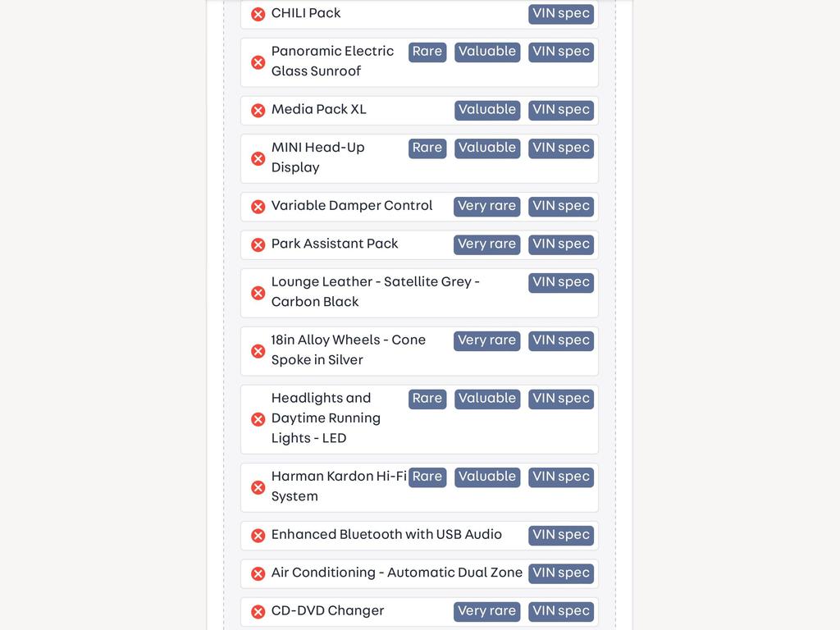Click red X next to Media Pack XL

pos(258,111)
